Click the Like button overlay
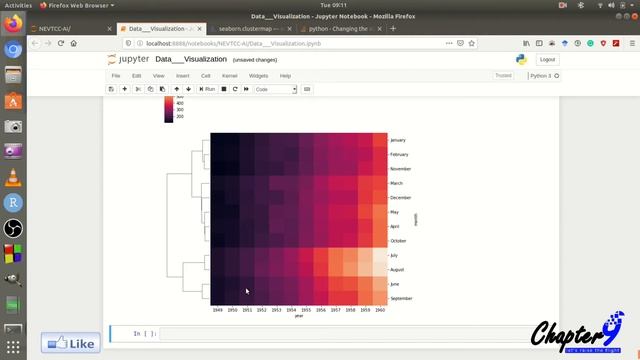This screenshot has height=360, width=640. 71,343
